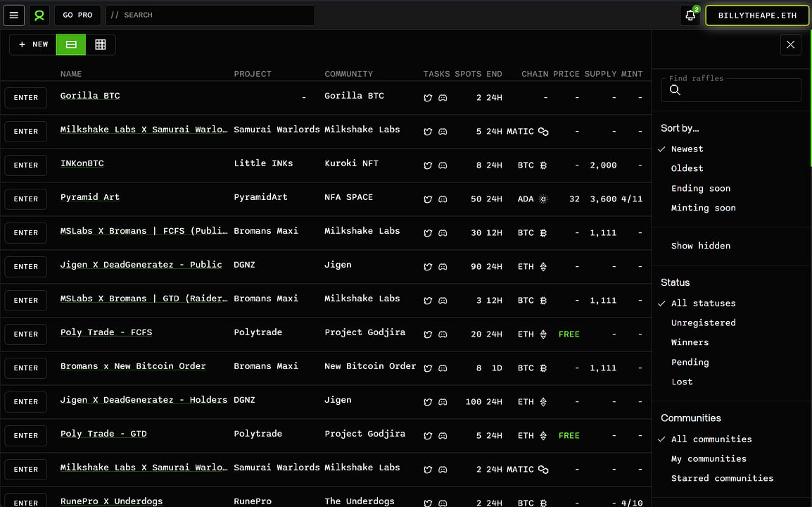The image size is (812, 507).
Task: Click Twitter icon in Poly Trade - FCFS row
Action: [428, 334]
